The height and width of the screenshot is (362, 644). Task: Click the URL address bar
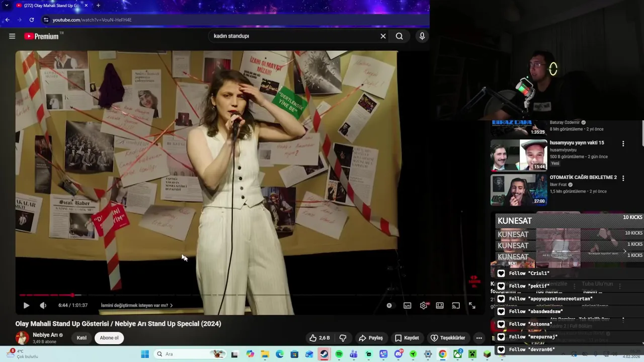click(x=231, y=20)
